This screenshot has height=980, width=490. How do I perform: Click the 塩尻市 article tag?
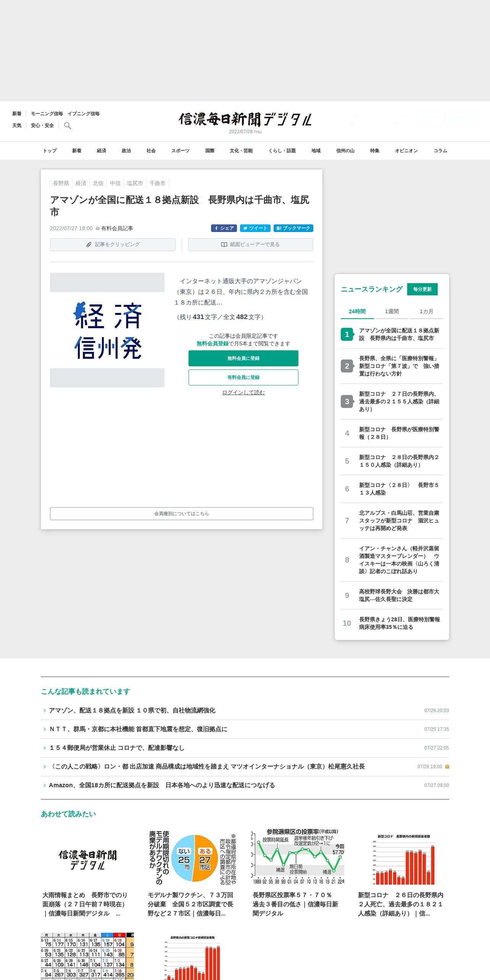[135, 183]
